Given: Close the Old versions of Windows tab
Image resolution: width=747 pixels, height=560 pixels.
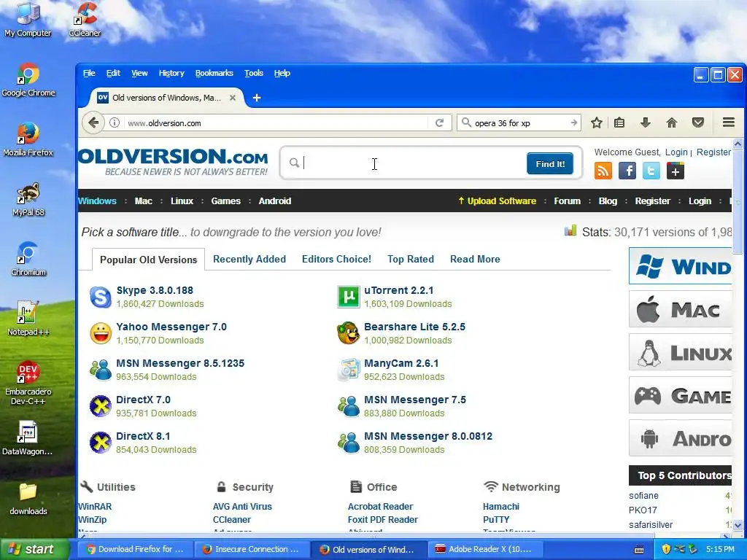Looking at the screenshot, I should pos(233,98).
